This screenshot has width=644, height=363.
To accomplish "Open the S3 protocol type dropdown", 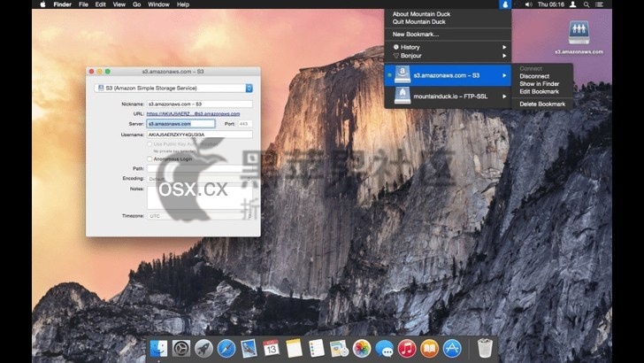I will click(x=173, y=88).
